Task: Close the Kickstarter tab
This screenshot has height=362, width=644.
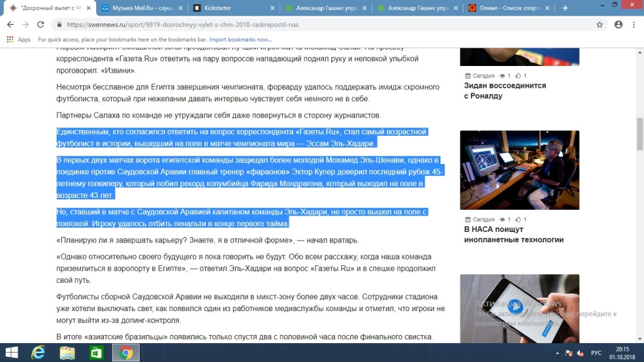Action: (x=272, y=8)
